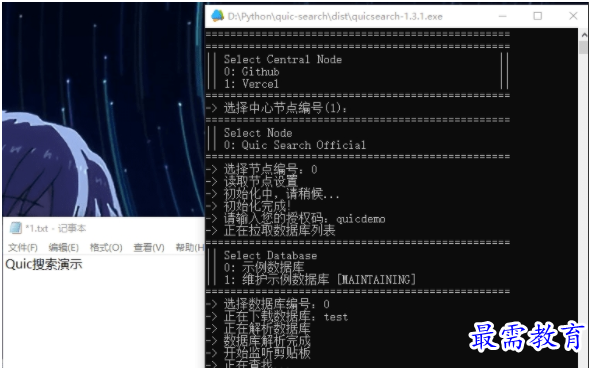Click the authorization code 'quicdemo' text
Viewport: 593px width, 368px height.
(361, 219)
